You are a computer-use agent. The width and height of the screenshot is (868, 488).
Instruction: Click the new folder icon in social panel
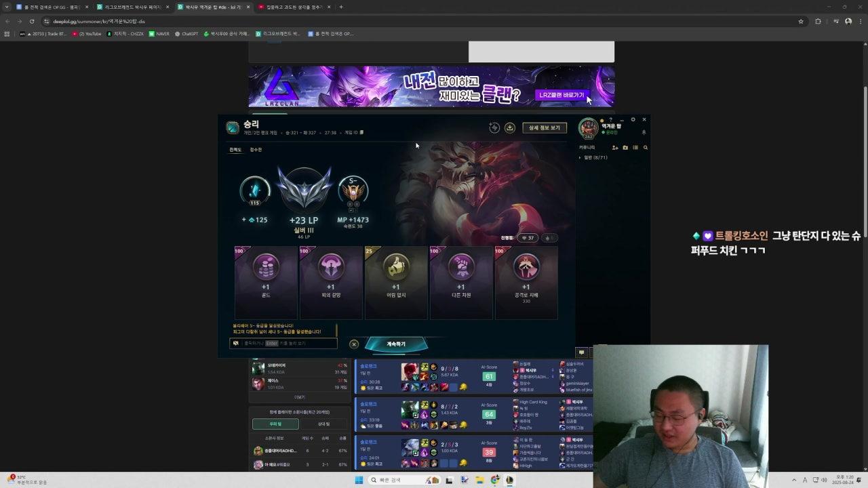(x=625, y=147)
